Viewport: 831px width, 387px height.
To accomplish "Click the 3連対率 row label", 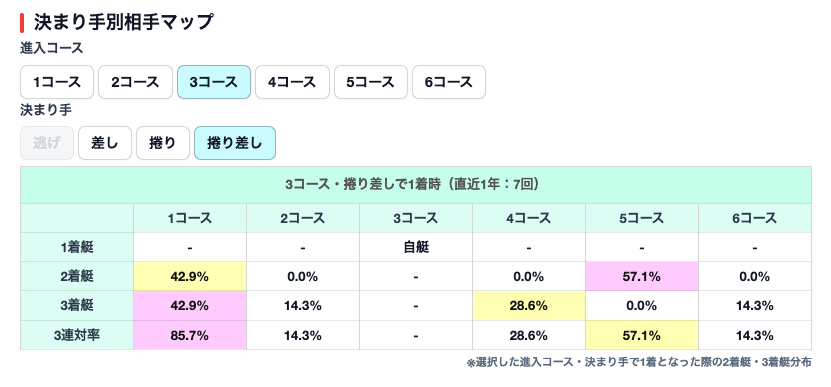I will pos(77,335).
